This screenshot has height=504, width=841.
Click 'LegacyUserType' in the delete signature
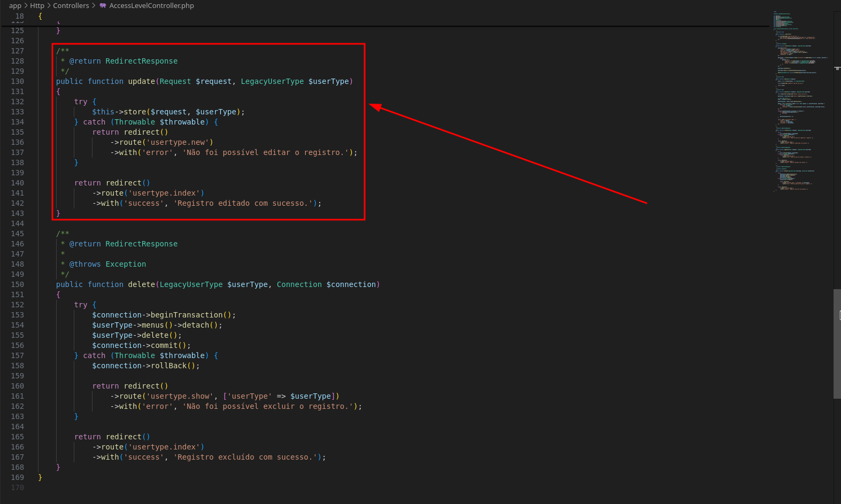click(191, 284)
